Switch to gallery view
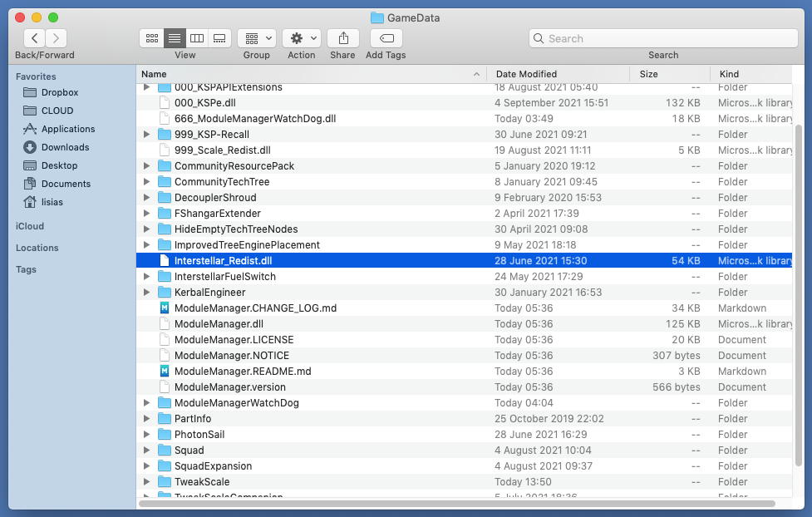 click(x=219, y=38)
